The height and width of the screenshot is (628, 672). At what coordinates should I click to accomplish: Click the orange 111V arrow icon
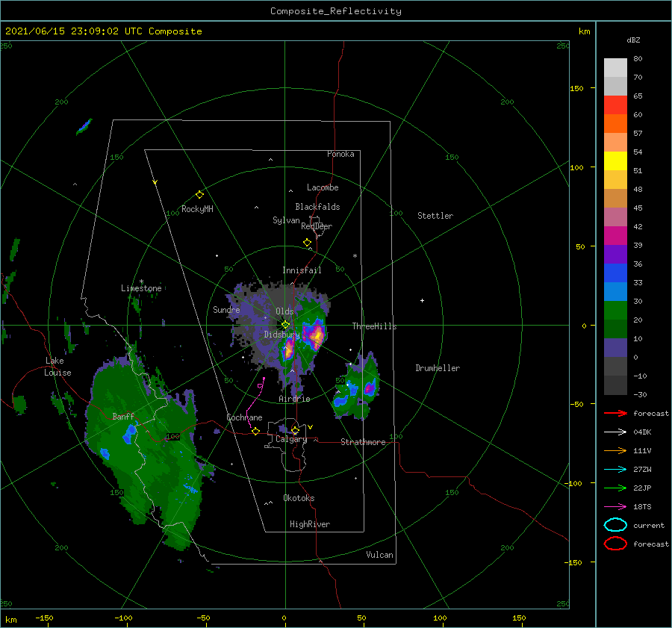615,450
